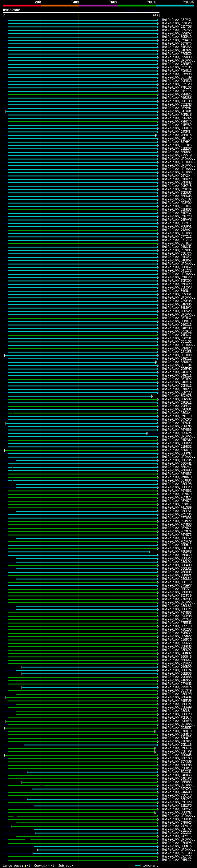Open the UniRef100_B5X978 hit label
This screenshot has width=197, height=868.
176,396
